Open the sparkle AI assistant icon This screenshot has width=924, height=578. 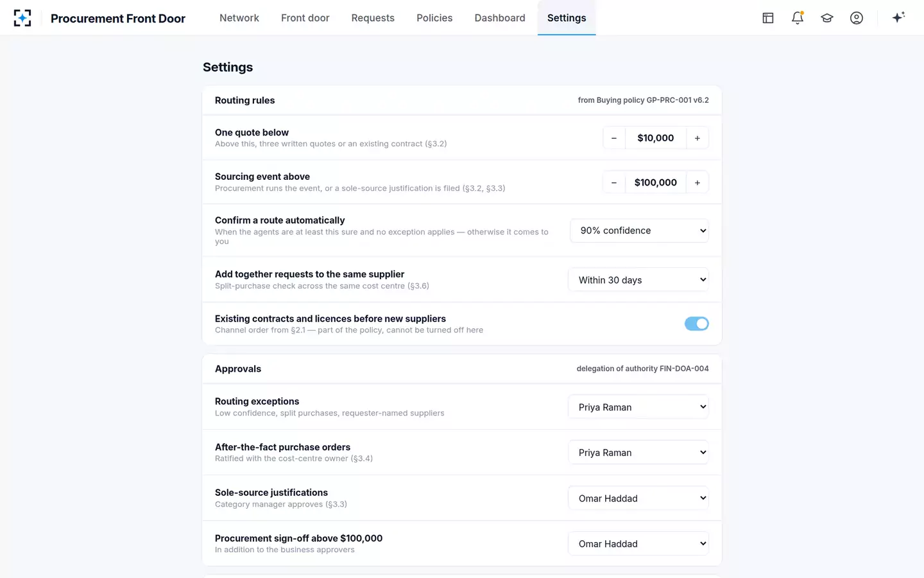pos(898,18)
